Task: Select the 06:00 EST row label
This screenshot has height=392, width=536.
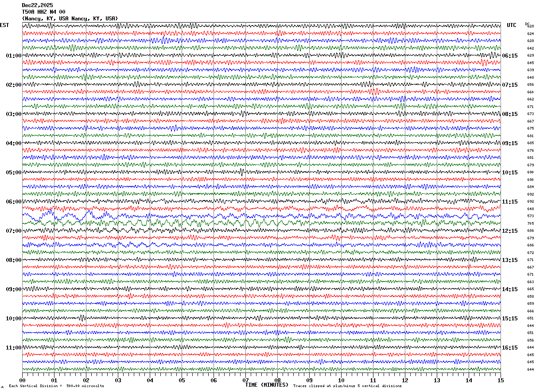Action: [14, 202]
